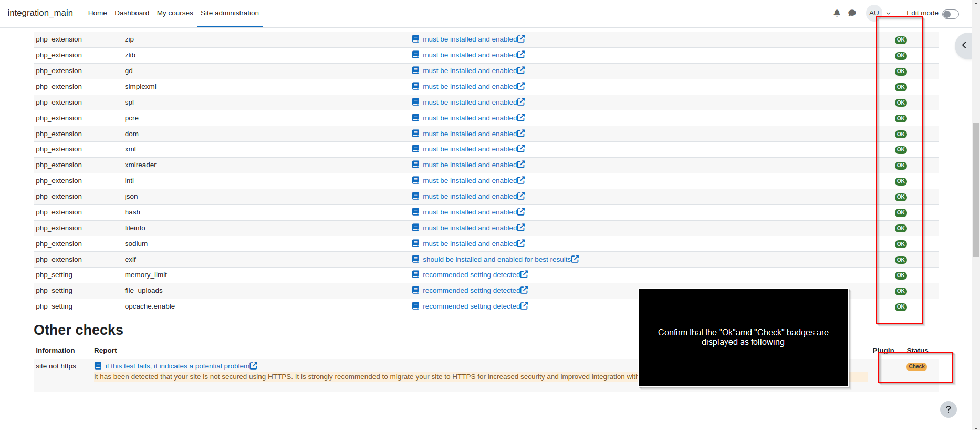Image resolution: width=980 pixels, height=430 pixels.
Task: Click the 'opcache.enable' cell
Action: [150, 306]
